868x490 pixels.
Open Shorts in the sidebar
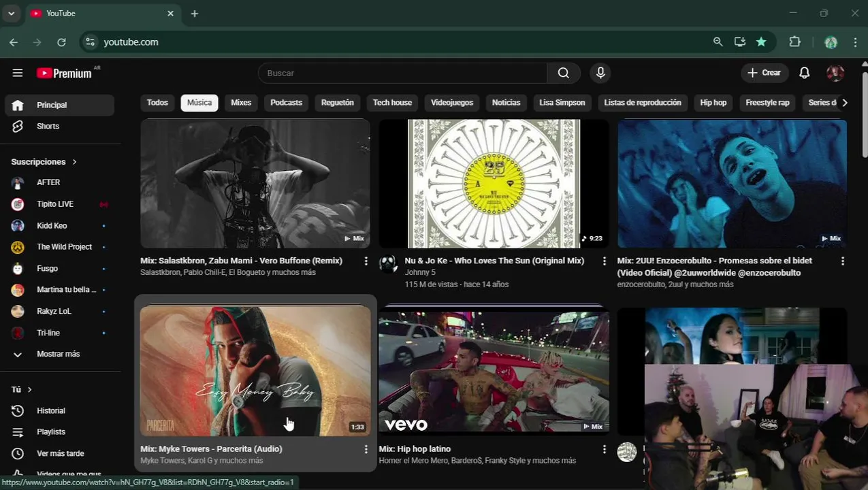(60, 126)
